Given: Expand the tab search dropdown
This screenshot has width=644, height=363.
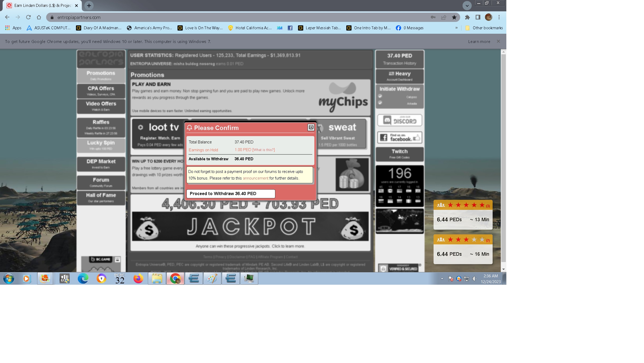Looking at the screenshot, I should coord(467,6).
